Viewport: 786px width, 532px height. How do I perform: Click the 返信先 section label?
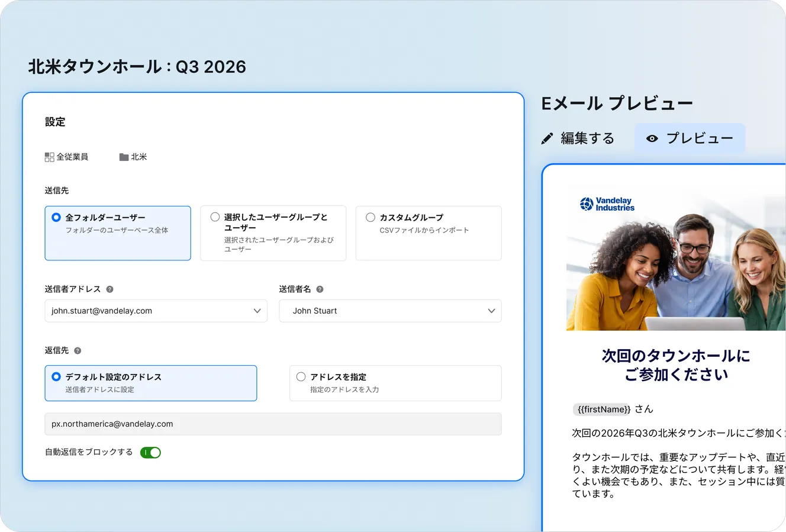point(57,350)
